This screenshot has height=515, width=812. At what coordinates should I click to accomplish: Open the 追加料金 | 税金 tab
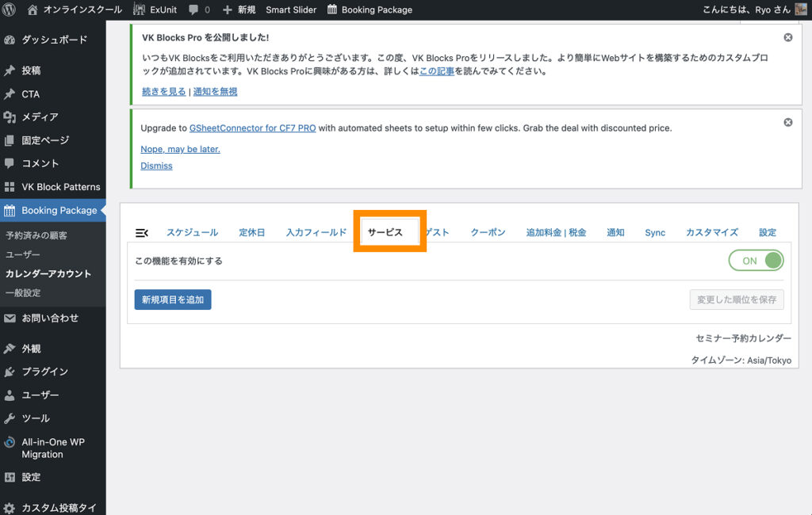point(556,232)
